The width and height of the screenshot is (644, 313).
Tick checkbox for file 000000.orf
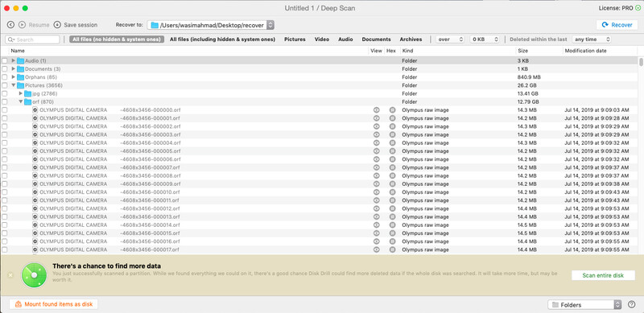[x=5, y=110]
